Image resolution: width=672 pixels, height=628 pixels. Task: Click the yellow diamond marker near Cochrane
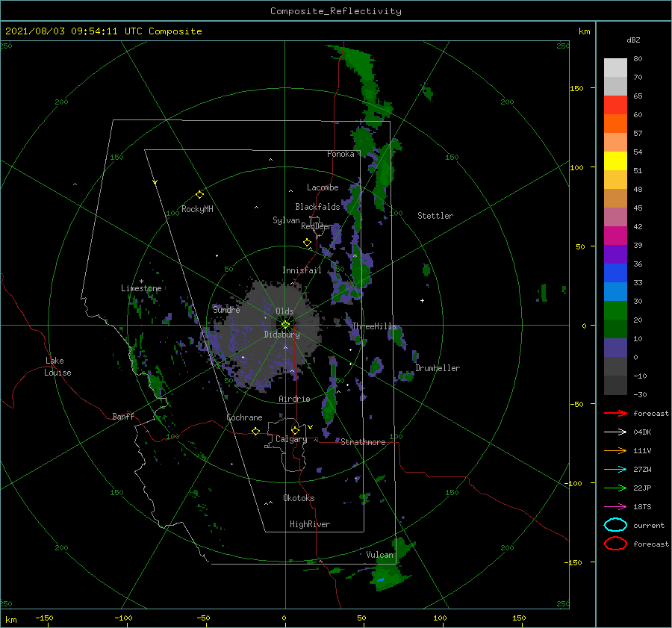[x=255, y=431]
